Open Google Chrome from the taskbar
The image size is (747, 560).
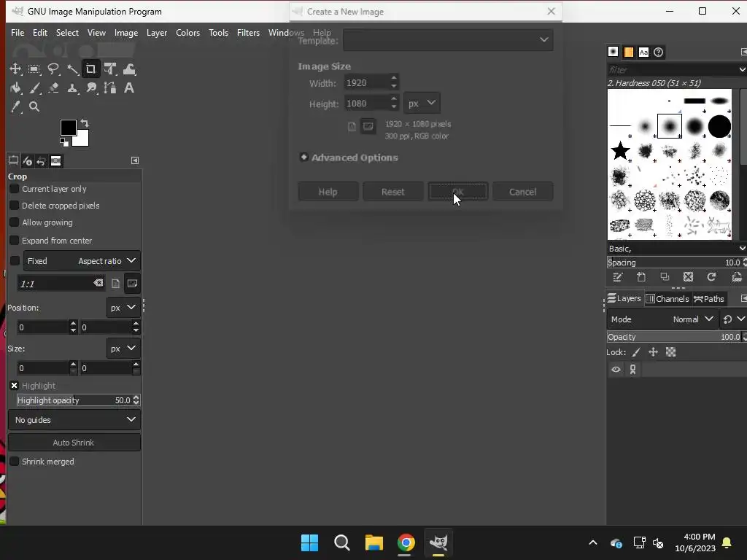click(x=406, y=542)
